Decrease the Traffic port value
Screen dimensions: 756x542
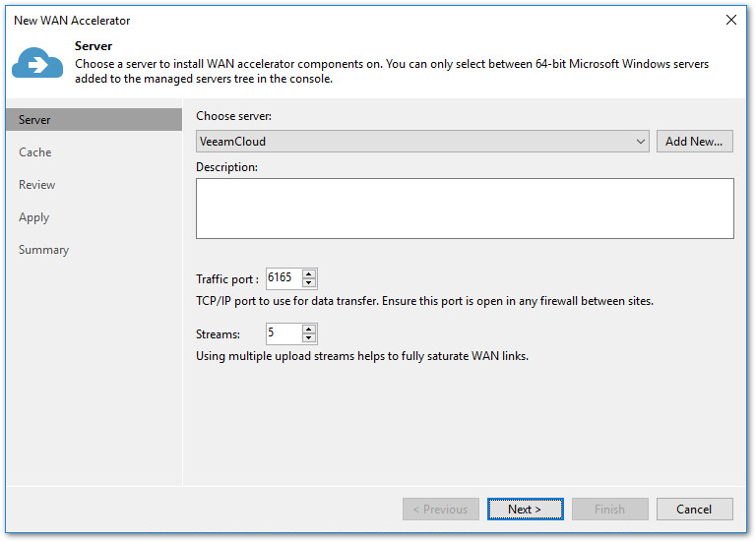(x=309, y=284)
